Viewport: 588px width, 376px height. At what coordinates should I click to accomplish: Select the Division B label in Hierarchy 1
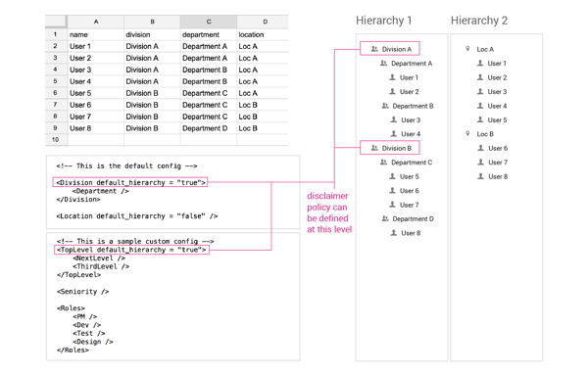click(x=397, y=148)
